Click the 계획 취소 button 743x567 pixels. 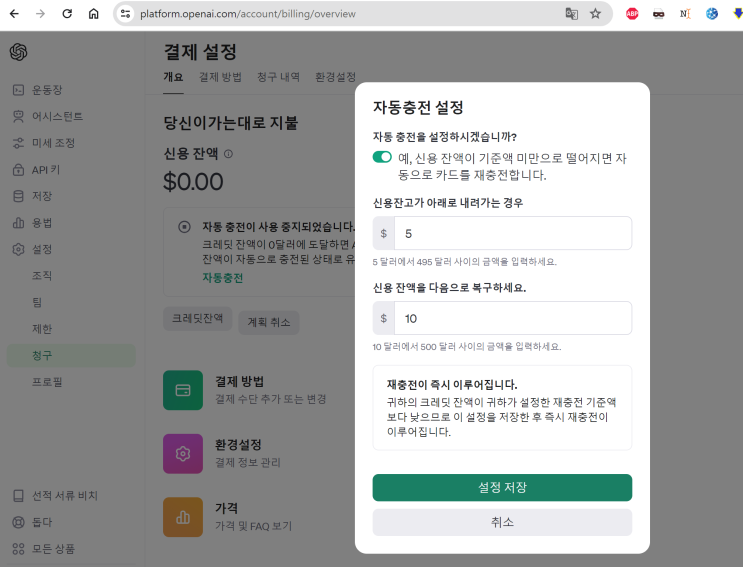pyautogui.click(x=269, y=323)
